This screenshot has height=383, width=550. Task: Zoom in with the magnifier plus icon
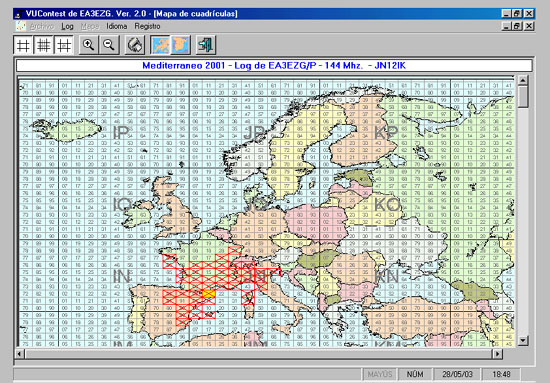point(88,45)
